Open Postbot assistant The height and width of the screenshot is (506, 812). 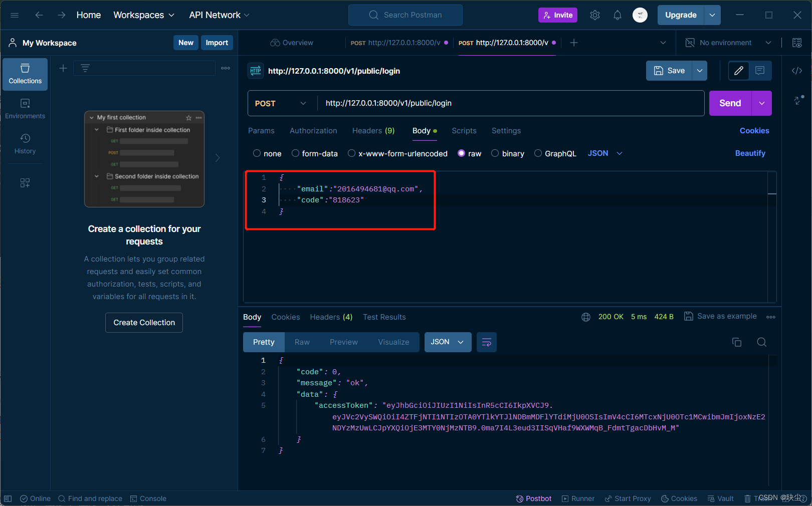coord(534,498)
